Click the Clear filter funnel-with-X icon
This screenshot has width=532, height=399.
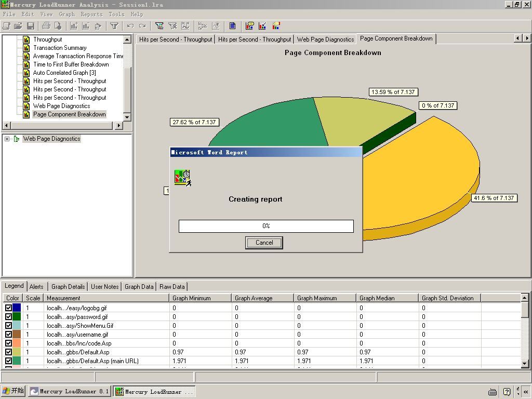click(x=172, y=26)
